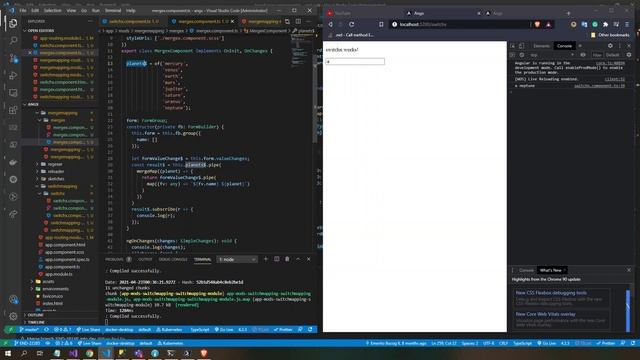Switch to the OUTPUT panel tab
The width and height of the screenshot is (640, 360).
pos(145,259)
